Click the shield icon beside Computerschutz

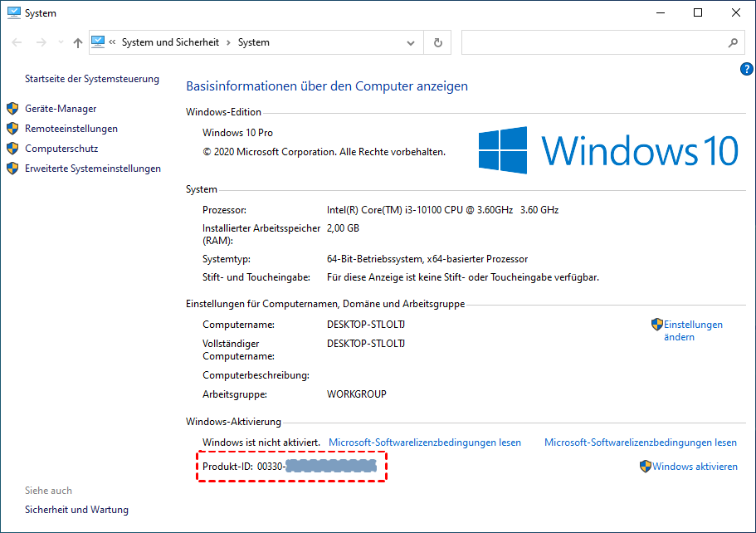[x=12, y=148]
